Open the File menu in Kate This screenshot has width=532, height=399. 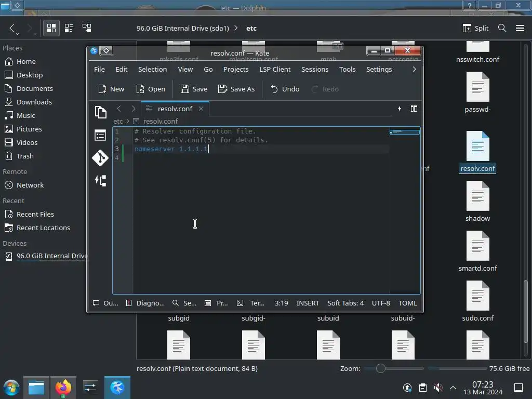99,69
